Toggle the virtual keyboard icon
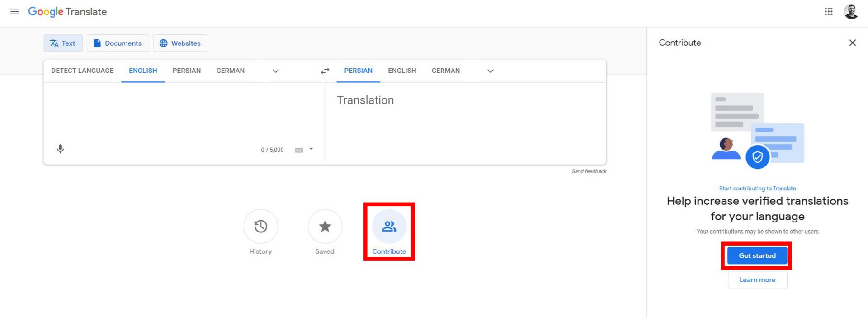Screen dimensions: 868x317 coord(299,150)
